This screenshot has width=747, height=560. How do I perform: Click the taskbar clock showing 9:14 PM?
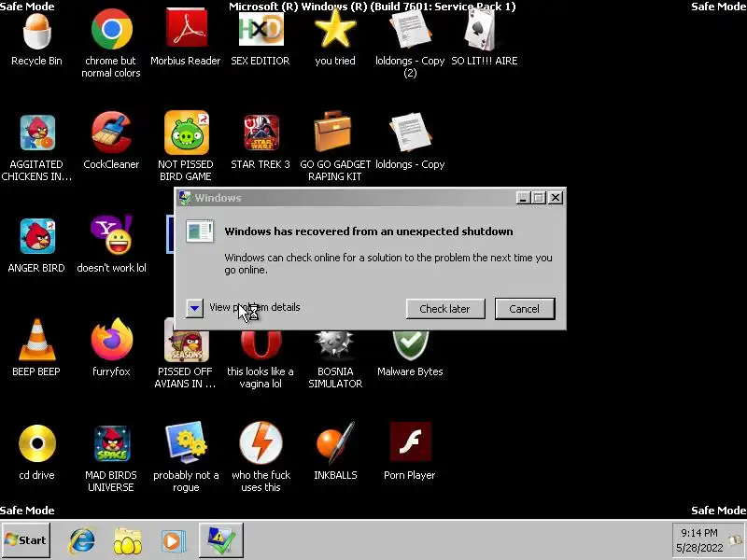[x=698, y=540]
